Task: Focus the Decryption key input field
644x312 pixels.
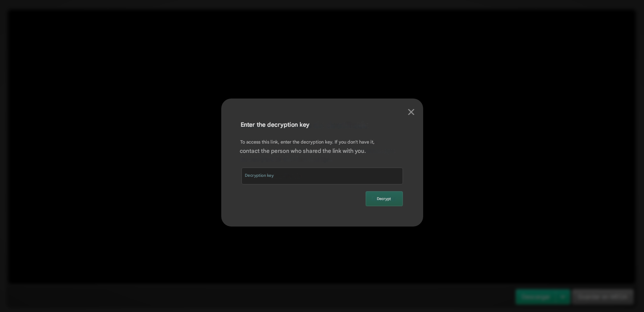Action: pos(322,176)
